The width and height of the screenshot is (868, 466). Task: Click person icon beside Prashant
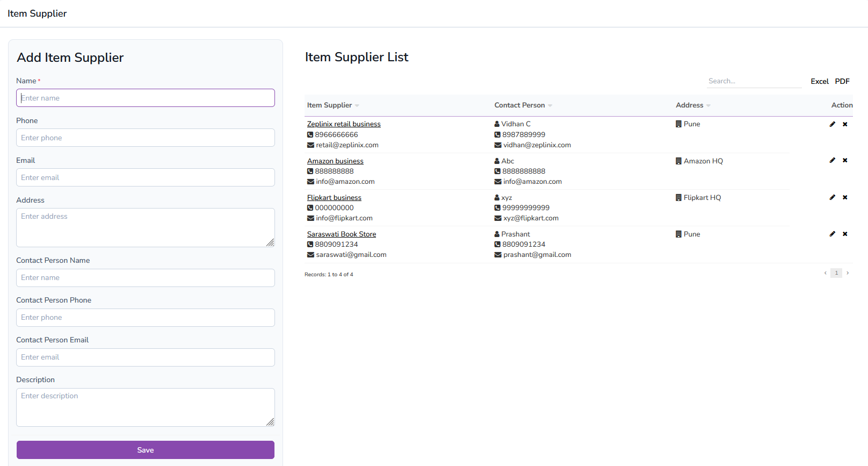pyautogui.click(x=497, y=234)
